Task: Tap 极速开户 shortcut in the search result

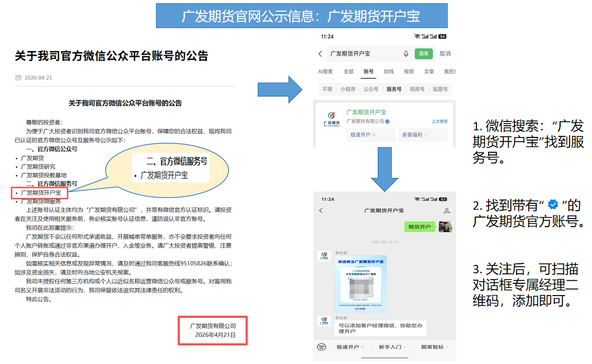Action: point(371,134)
